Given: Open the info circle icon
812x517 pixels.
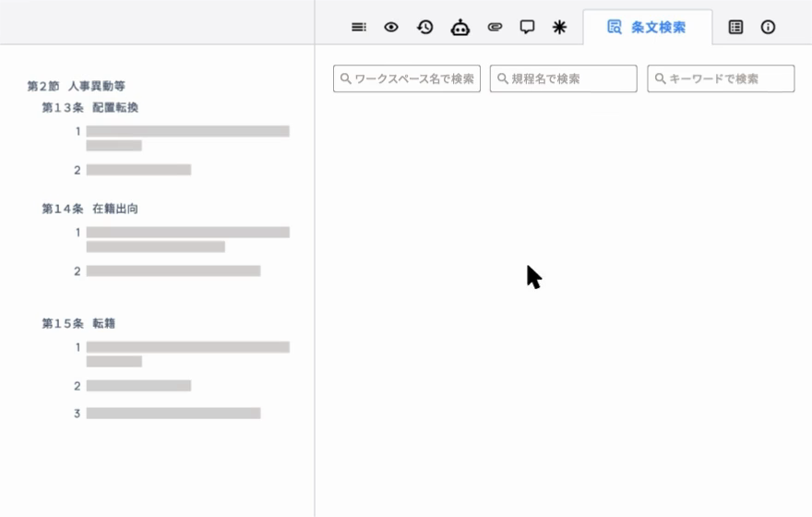Looking at the screenshot, I should point(768,28).
